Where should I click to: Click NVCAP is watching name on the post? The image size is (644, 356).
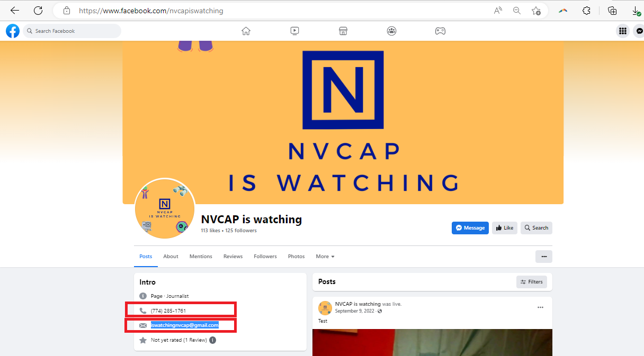point(358,304)
